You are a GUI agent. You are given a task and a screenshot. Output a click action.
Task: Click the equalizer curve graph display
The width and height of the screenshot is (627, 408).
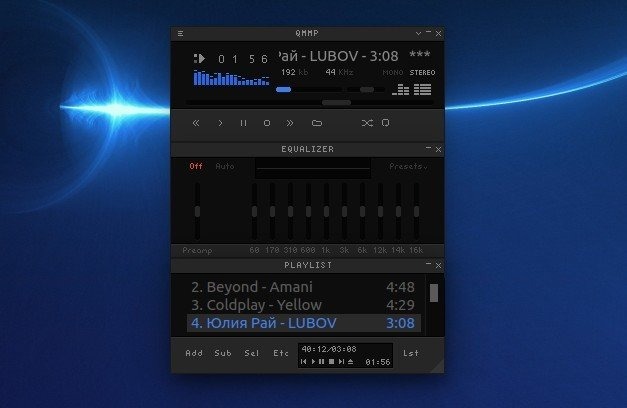tap(313, 168)
